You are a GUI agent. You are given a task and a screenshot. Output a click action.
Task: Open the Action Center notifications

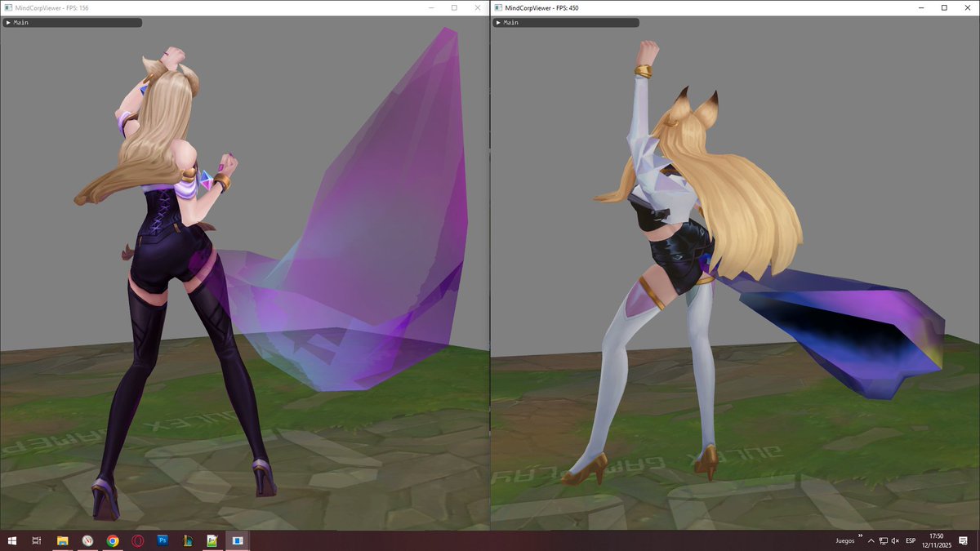click(x=964, y=540)
